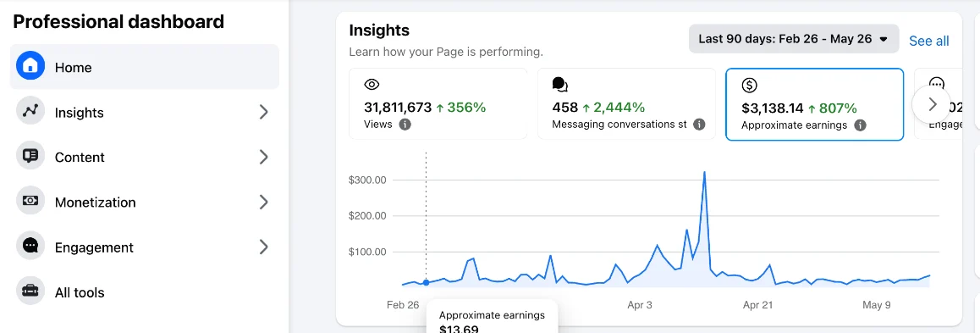Click the next arrow on metric cards
Screen dimensions: 980x333
pos(932,104)
